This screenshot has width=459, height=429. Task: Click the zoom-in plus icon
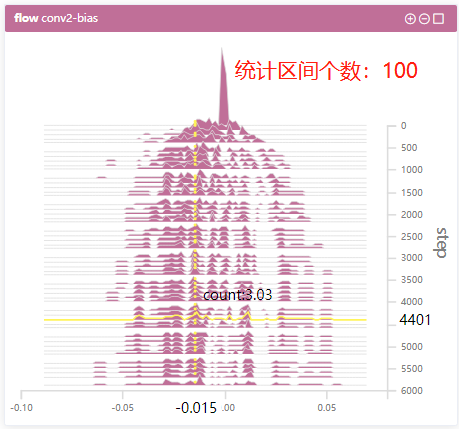[x=410, y=19]
